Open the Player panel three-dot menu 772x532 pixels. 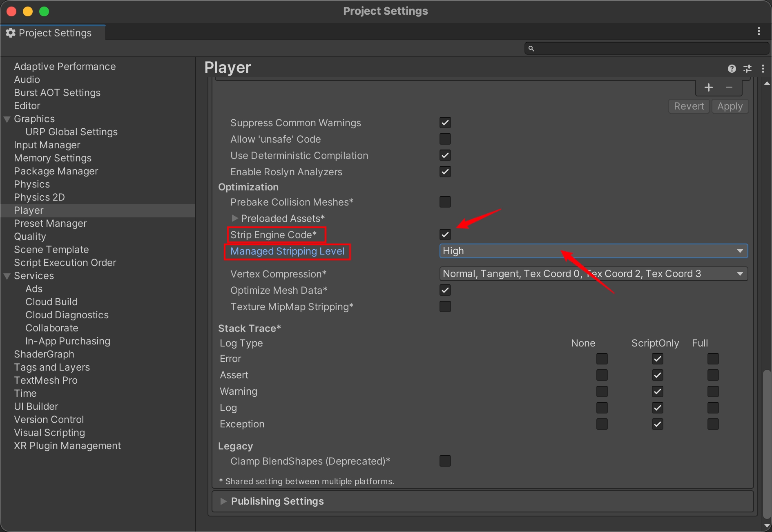[x=763, y=69]
